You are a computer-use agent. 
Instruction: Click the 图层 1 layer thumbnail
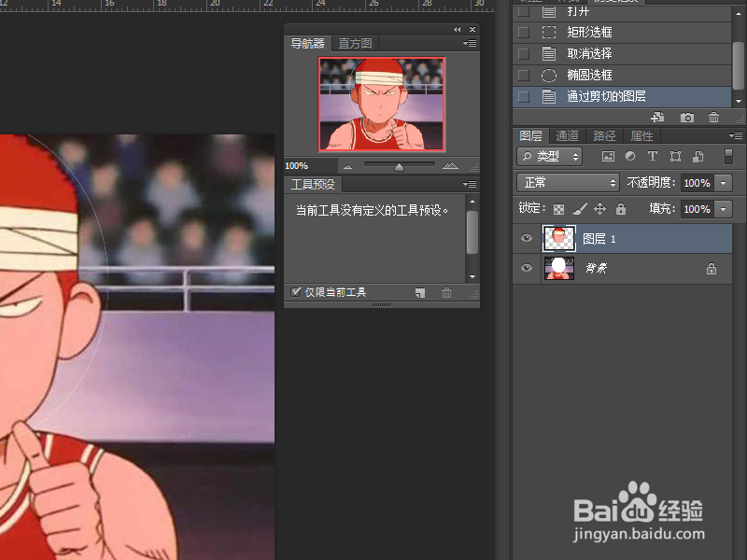coord(558,239)
